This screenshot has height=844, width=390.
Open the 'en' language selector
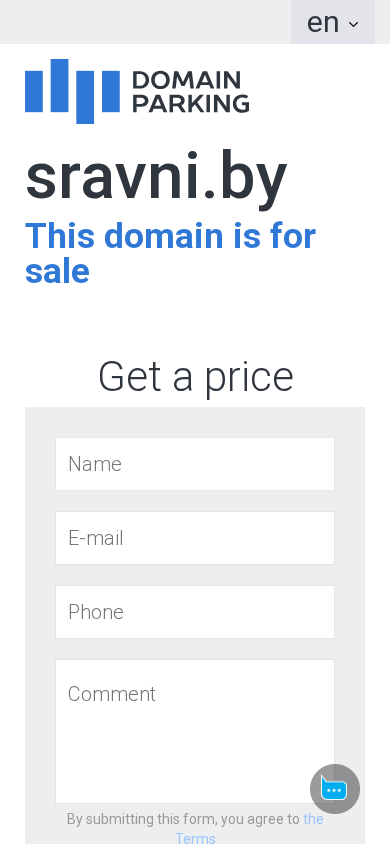tap(333, 22)
